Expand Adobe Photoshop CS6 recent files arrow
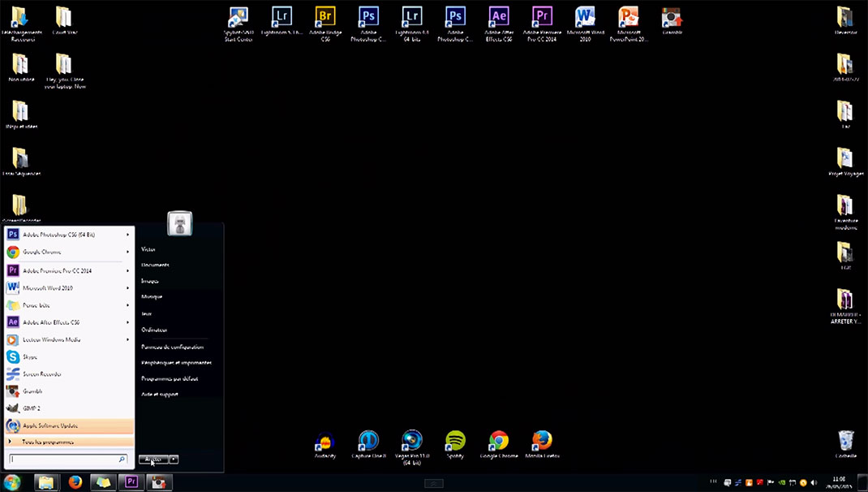The width and height of the screenshot is (868, 492). (x=128, y=235)
